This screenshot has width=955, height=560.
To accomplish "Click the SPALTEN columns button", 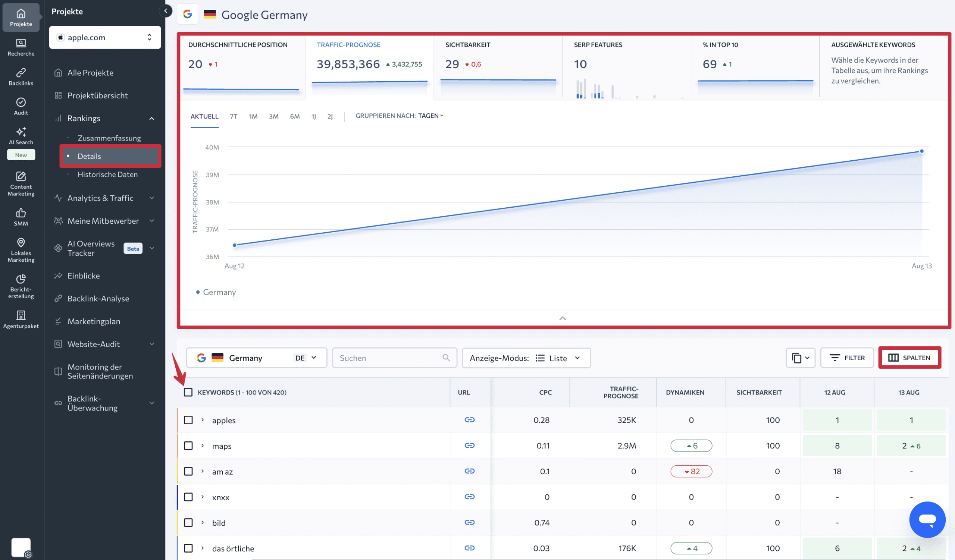I will (x=909, y=358).
